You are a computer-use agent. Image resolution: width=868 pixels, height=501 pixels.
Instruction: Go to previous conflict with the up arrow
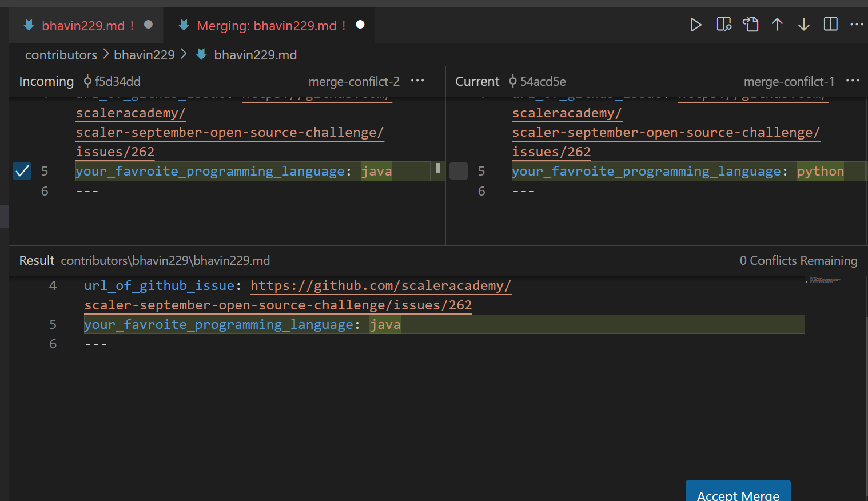click(x=777, y=25)
